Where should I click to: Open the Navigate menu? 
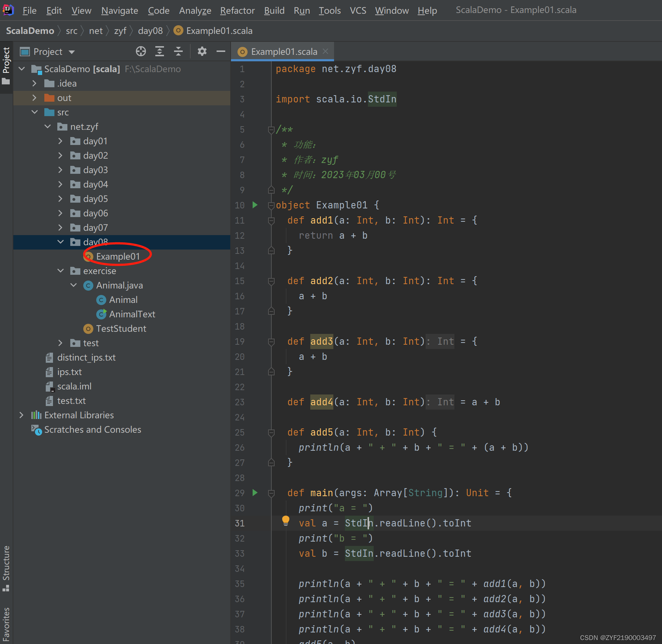pos(120,10)
